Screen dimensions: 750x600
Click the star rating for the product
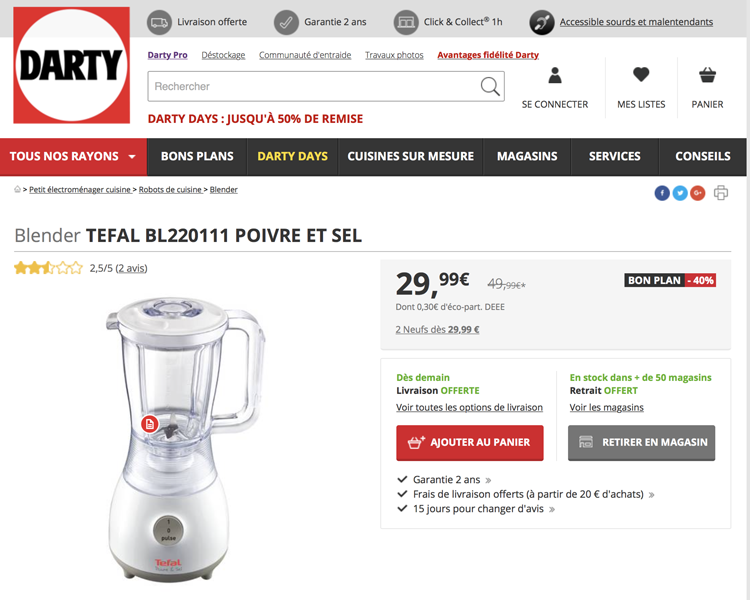[48, 268]
